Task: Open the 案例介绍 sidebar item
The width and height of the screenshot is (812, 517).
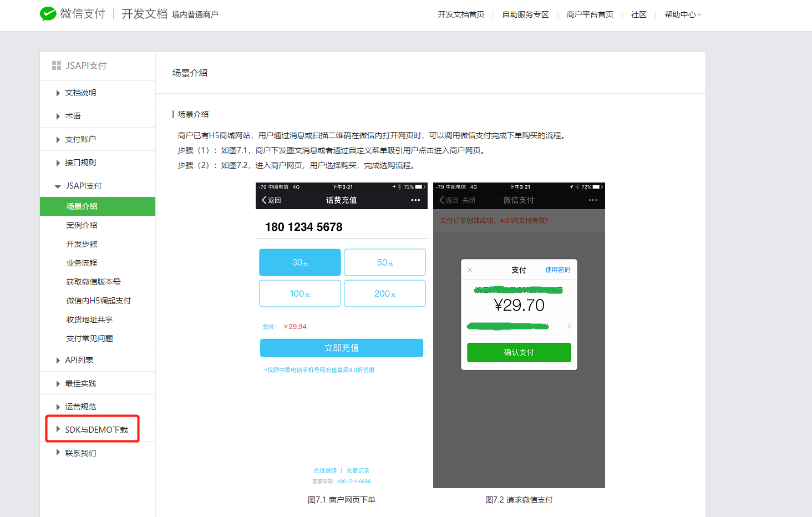Action: (x=82, y=225)
